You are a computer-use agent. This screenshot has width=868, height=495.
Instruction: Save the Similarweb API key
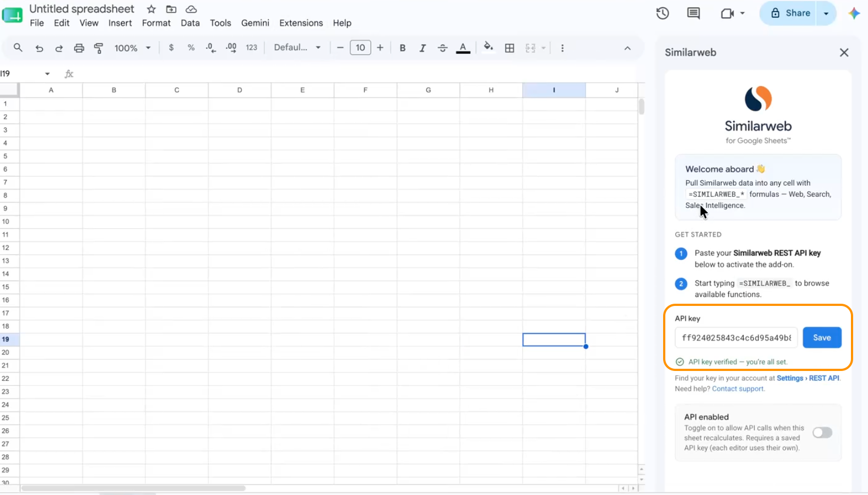822,338
